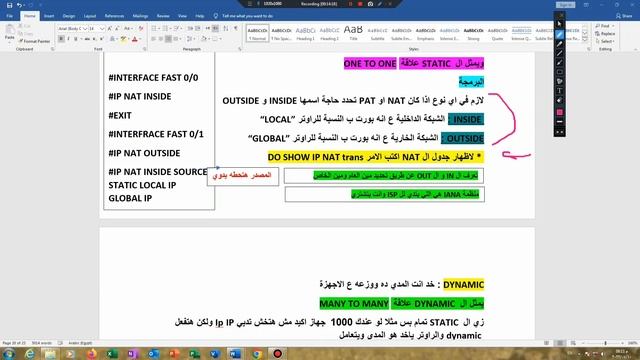
Task: Toggle Show/Hide paragraph marks
Action: tap(236, 29)
